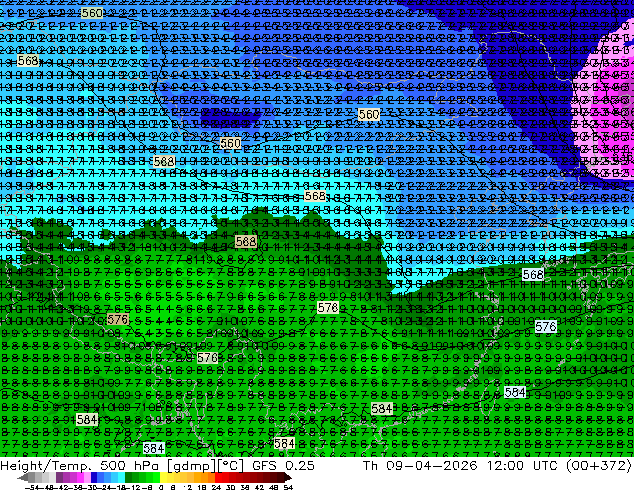Click the dark maroon right arrow of color scale
This screenshot has height=490, width=634.
pyautogui.click(x=287, y=478)
